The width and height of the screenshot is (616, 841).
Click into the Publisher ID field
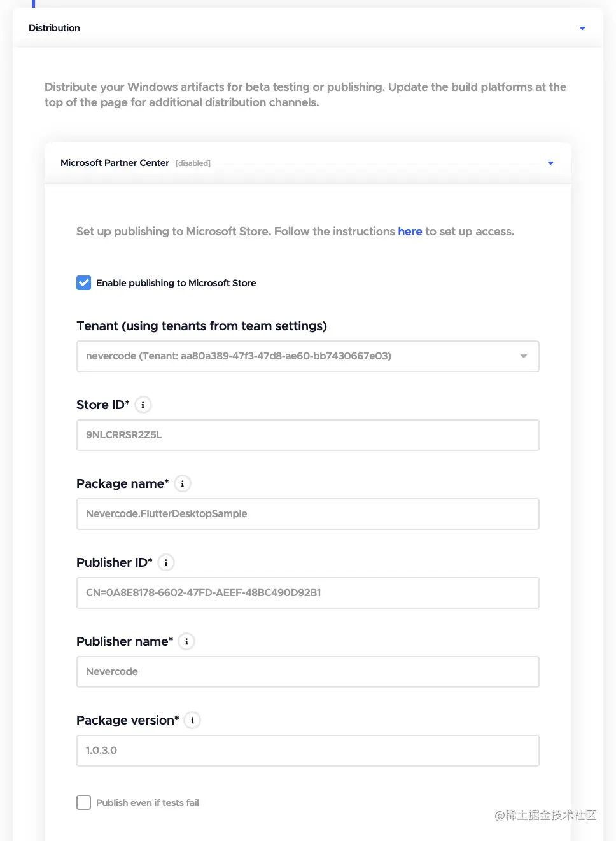pos(308,593)
